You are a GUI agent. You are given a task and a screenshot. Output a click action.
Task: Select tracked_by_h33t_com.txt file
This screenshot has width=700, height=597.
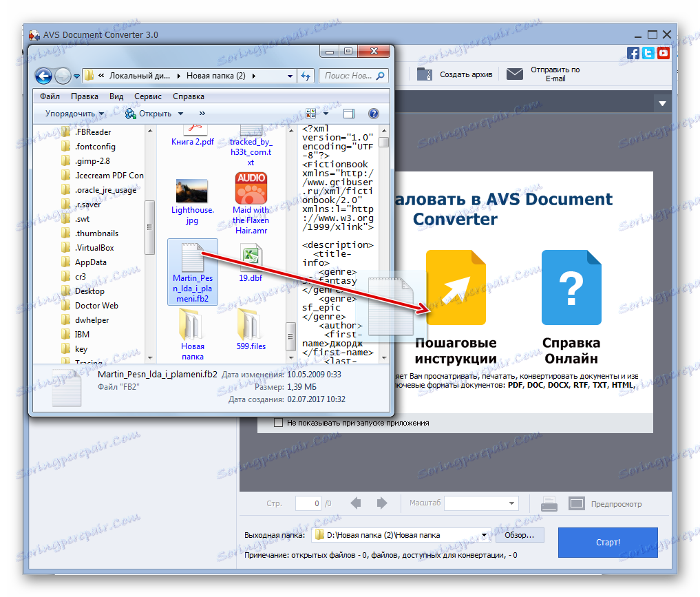click(251, 145)
